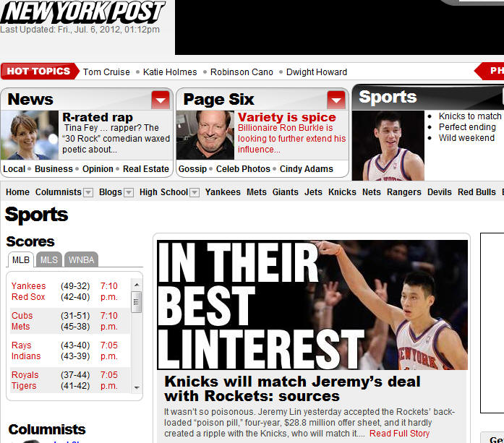504x443 pixels.
Task: Click the 'In Their Best Linterest' lead image
Action: coord(312,305)
